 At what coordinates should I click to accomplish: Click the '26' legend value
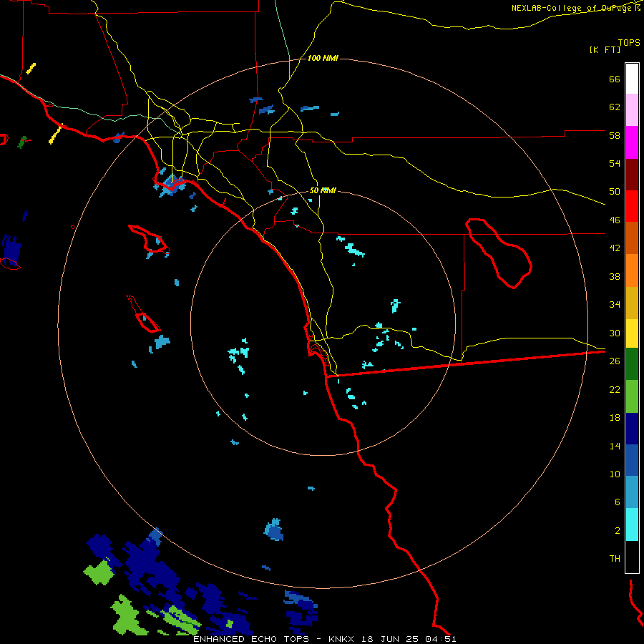point(615,361)
